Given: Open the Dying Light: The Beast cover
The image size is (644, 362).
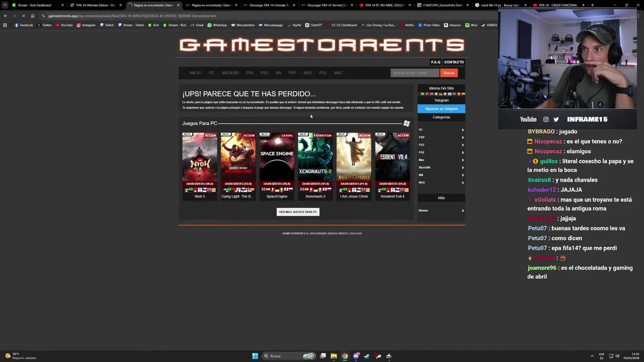Looking at the screenshot, I should click(238, 157).
